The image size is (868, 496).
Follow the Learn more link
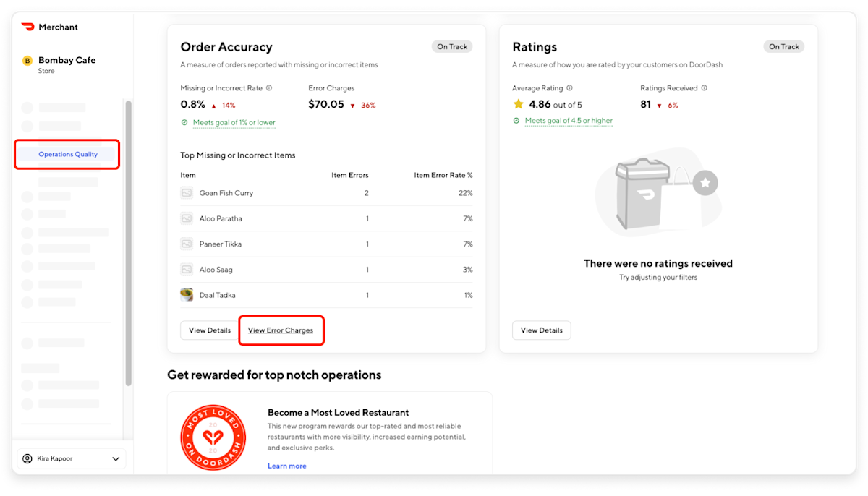click(x=287, y=466)
